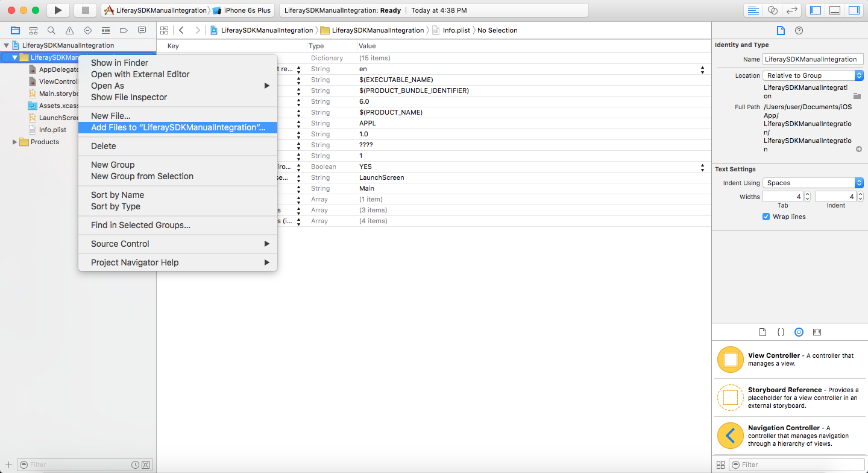Toggle the Navigator pane visibility
868x473 pixels.
816,10
